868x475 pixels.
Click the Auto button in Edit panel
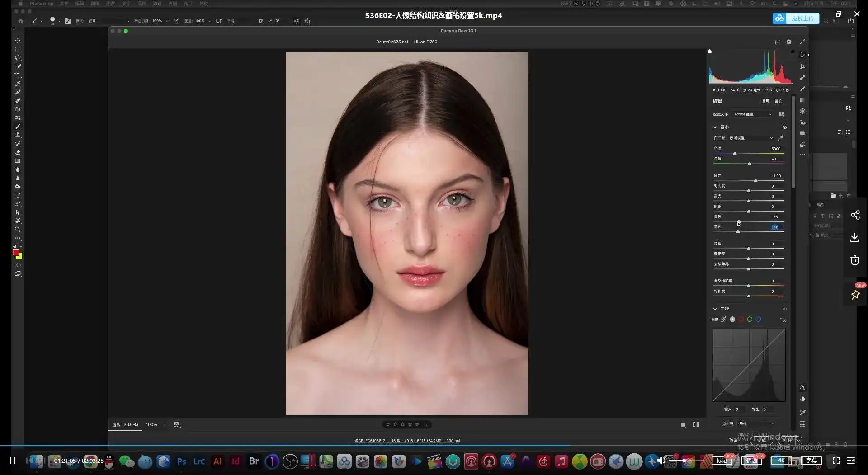point(765,101)
